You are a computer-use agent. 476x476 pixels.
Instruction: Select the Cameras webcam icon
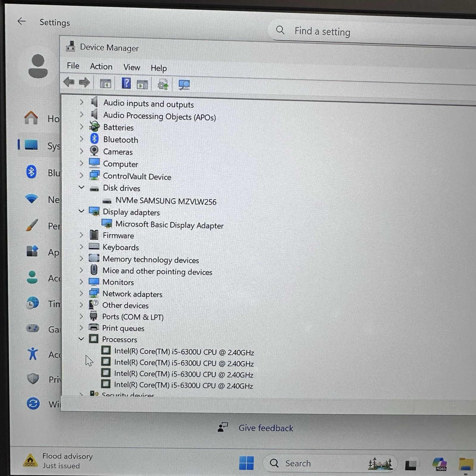94,151
